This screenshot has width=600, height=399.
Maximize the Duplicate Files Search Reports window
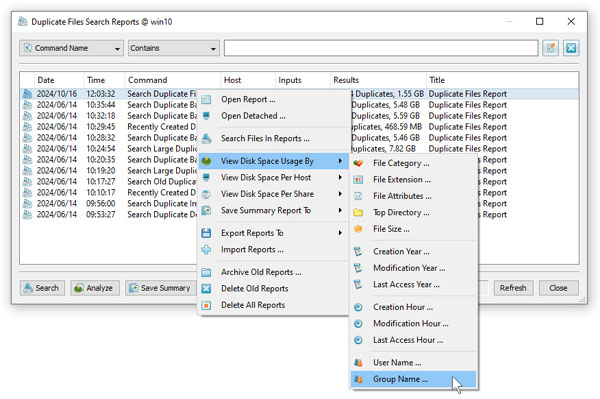(x=540, y=21)
